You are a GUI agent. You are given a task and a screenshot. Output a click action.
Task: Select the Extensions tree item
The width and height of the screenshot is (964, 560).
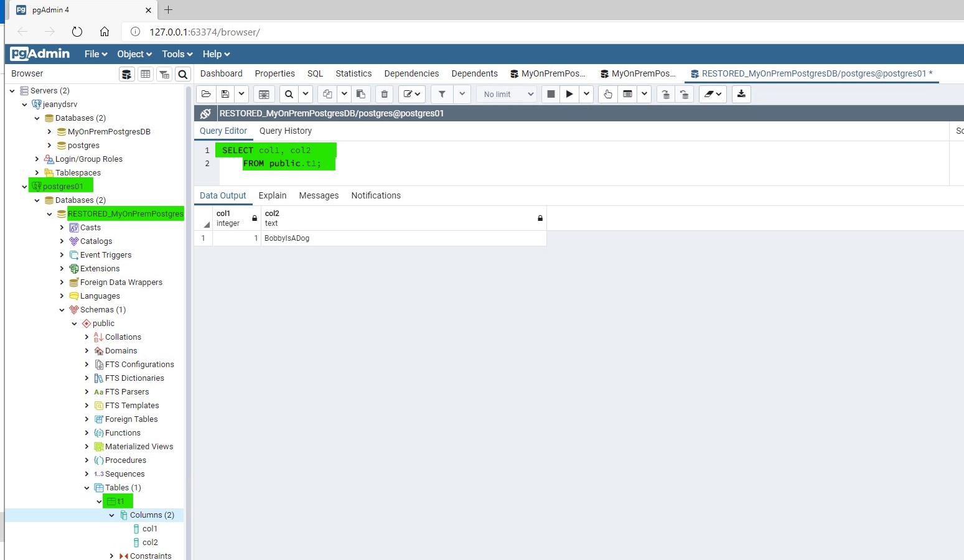point(100,269)
